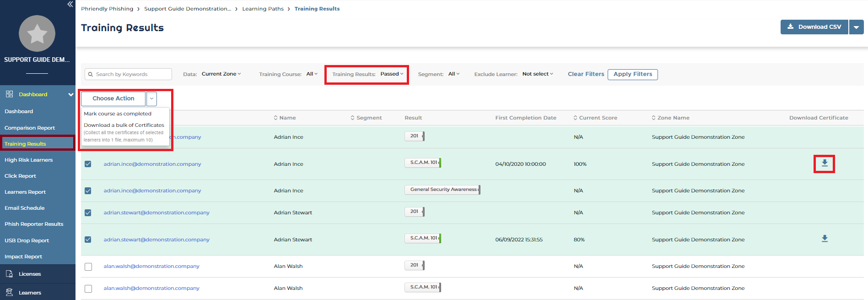Select Mark course as completed option

(118, 114)
